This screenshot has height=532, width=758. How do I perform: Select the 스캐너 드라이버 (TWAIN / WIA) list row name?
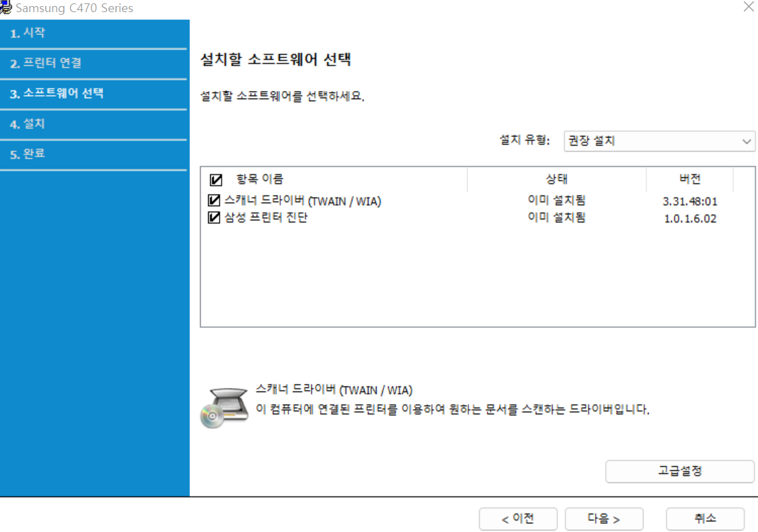[x=303, y=201]
